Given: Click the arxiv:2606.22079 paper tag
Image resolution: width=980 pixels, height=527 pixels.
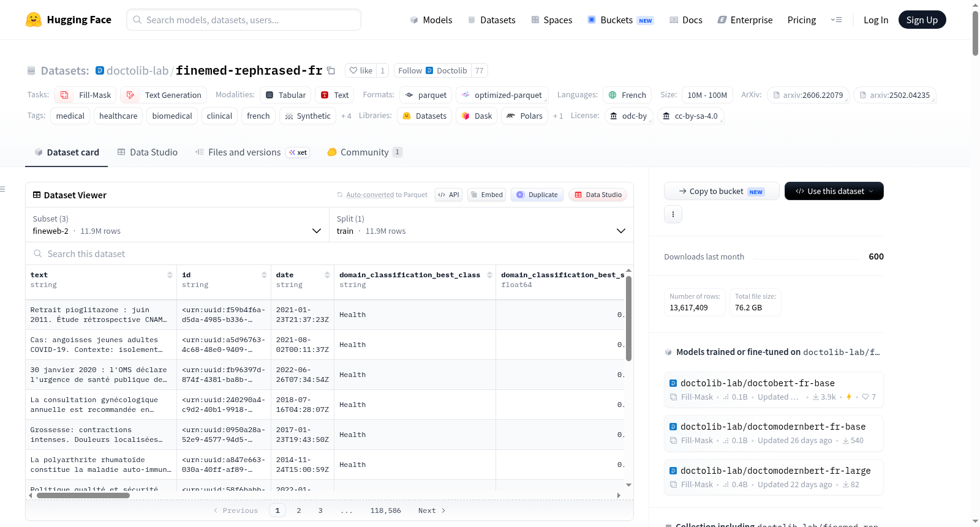Looking at the screenshot, I should (808, 95).
